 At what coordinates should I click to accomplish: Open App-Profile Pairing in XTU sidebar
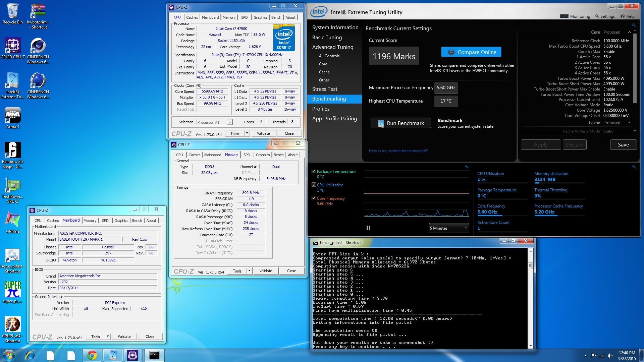[x=334, y=119]
